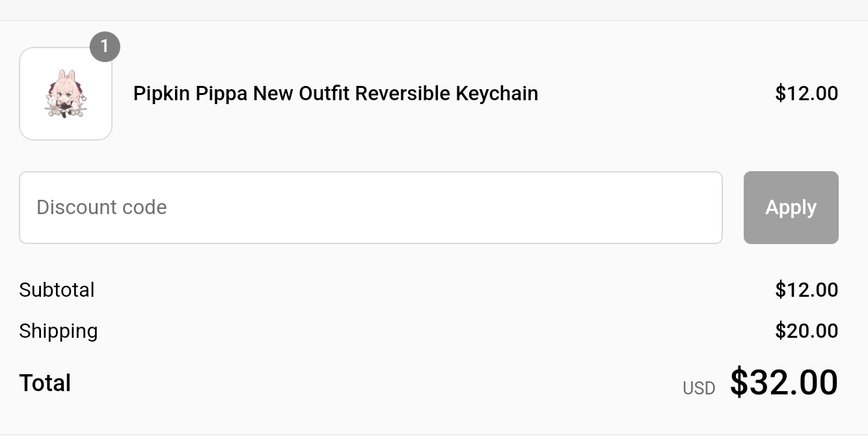Click the Subtotal label
The height and width of the screenshot is (438, 868).
(57, 290)
